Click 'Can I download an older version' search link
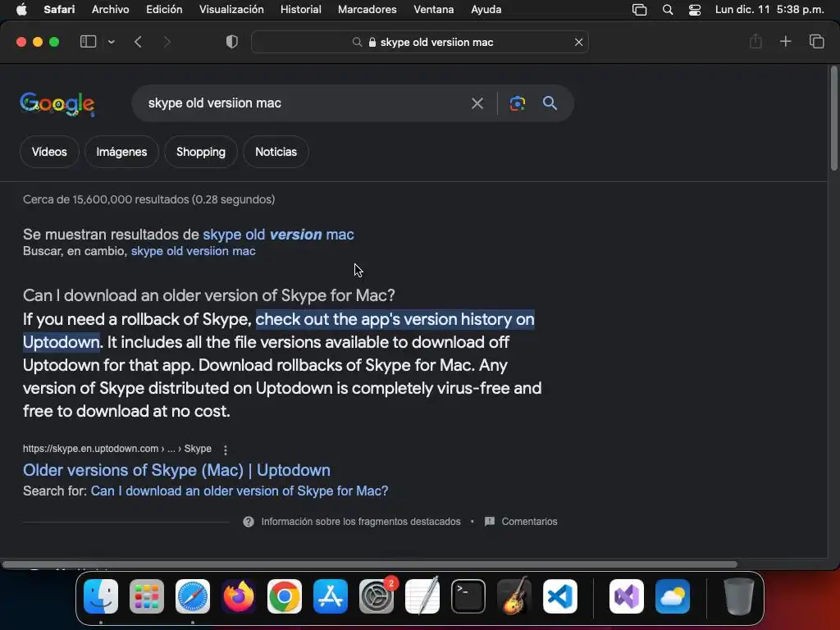This screenshot has width=840, height=630. pyautogui.click(x=240, y=491)
